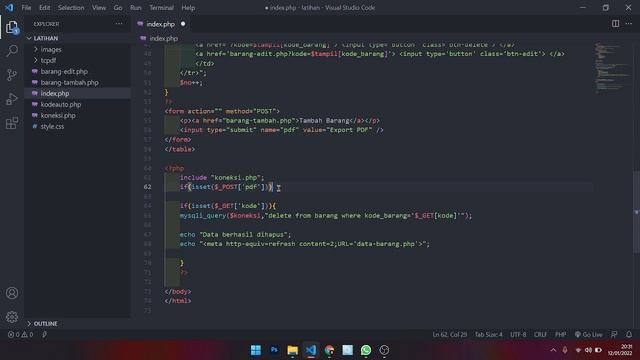Image resolution: width=640 pixels, height=360 pixels.
Task: Open the notifications bell icon
Action: pyautogui.click(x=629, y=334)
